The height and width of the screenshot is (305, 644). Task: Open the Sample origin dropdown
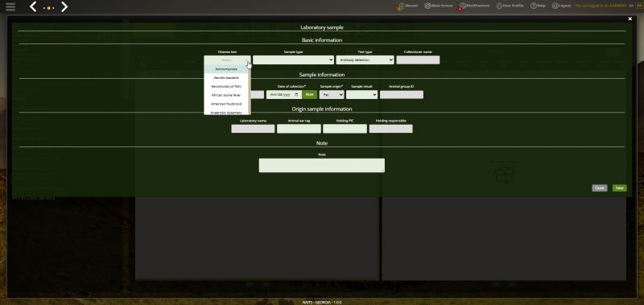pos(332,94)
